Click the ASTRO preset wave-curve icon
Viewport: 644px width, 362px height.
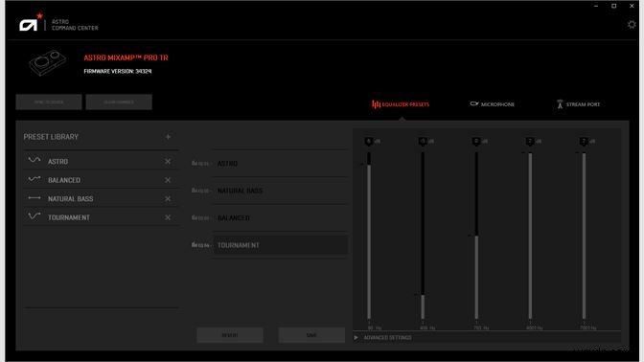click(34, 160)
